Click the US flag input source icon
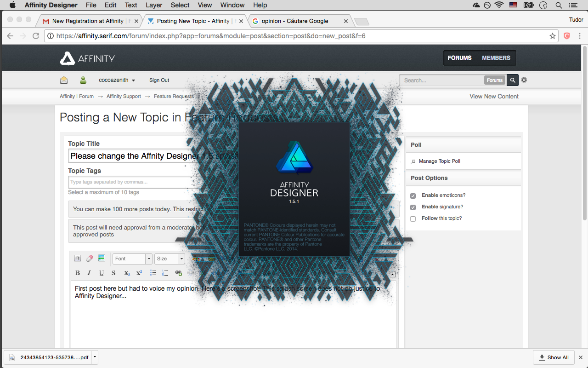Viewport: 588px width, 368px height. click(513, 5)
